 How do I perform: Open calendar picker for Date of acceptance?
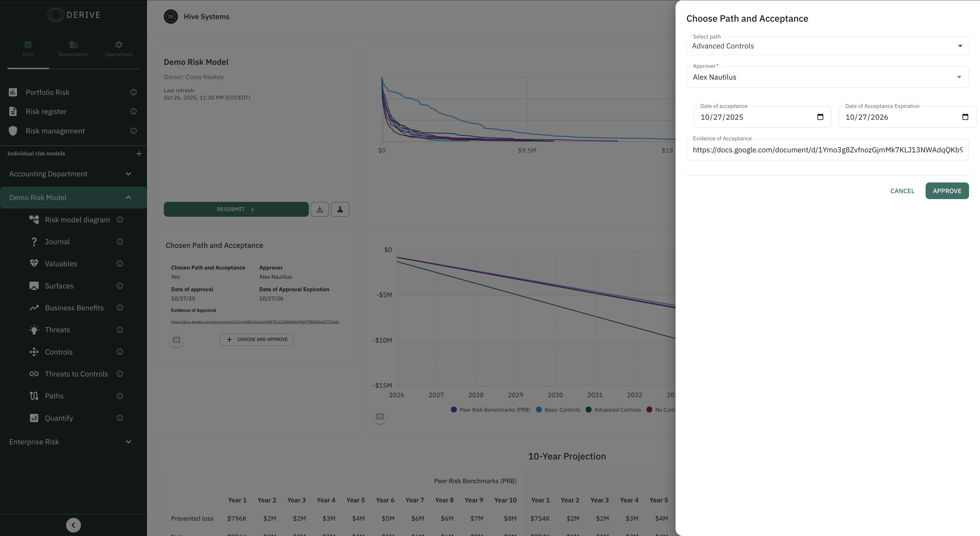(x=820, y=117)
